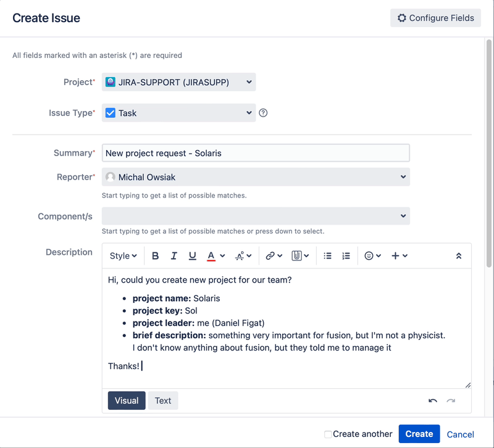Switch to the Visual editor tab

point(127,400)
